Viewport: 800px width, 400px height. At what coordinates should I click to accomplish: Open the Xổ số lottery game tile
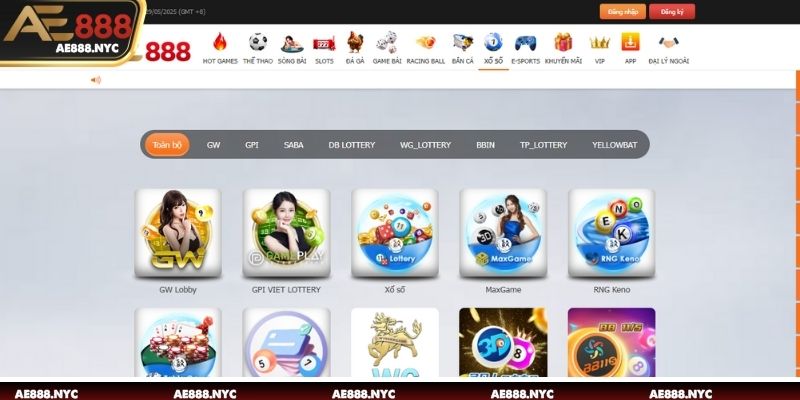[x=394, y=233]
